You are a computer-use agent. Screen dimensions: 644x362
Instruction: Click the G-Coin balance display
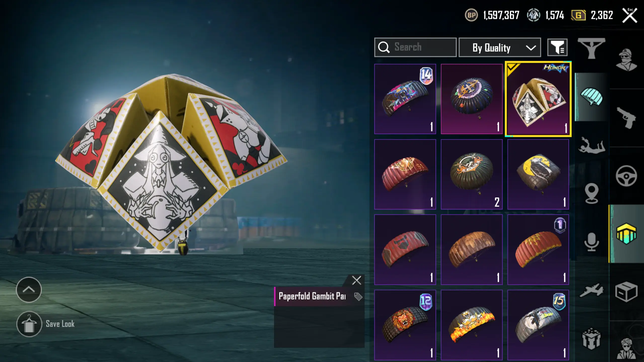coord(592,15)
